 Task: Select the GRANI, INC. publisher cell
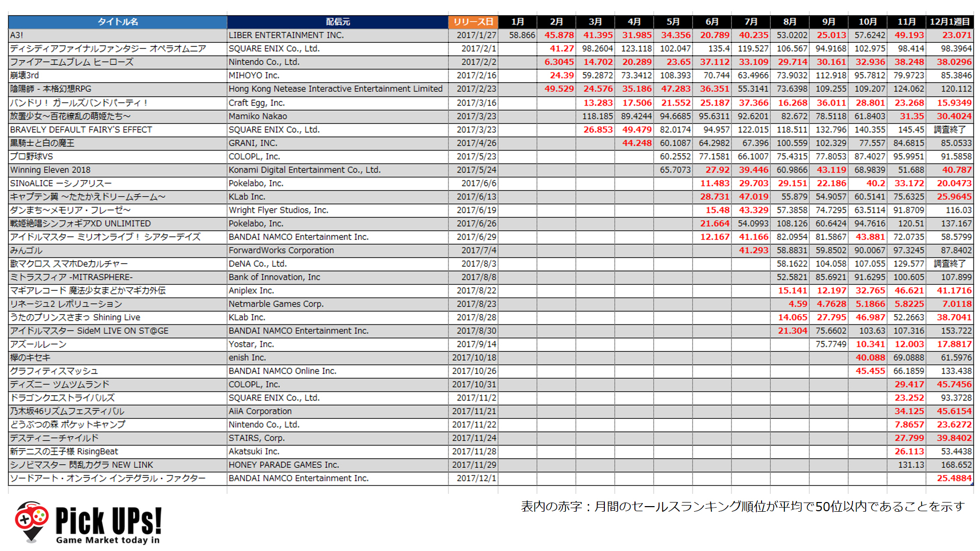click(338, 143)
